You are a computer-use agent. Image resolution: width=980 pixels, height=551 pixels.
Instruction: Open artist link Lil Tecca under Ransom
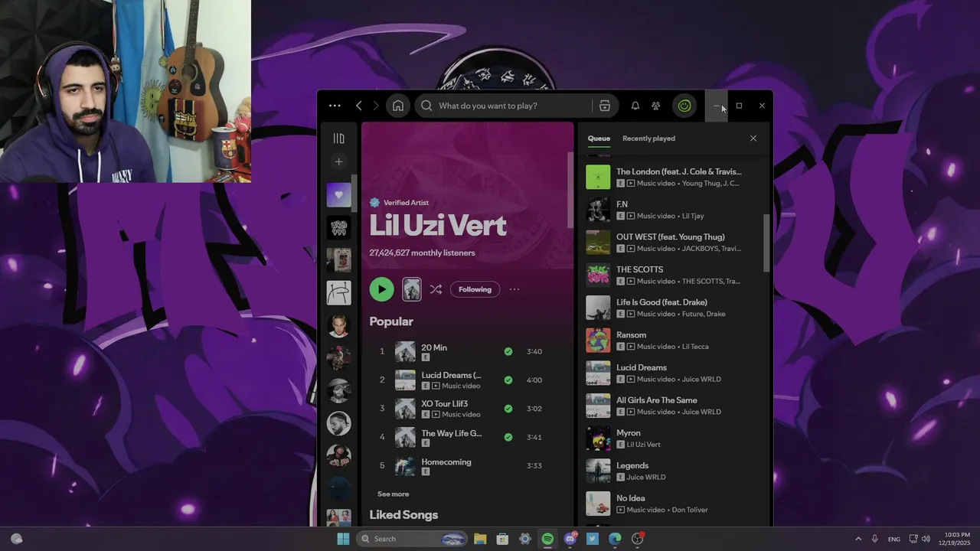click(x=695, y=347)
